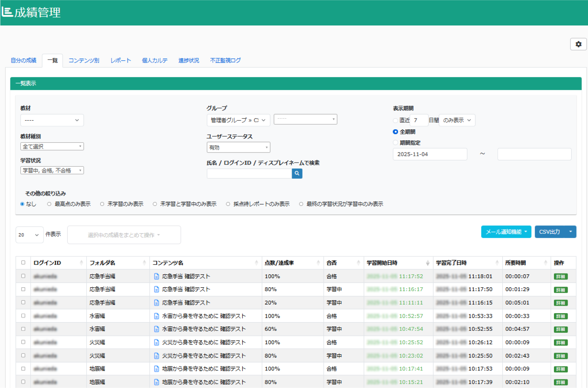
Task: Sort the 合否 column
Action: (x=357, y=263)
